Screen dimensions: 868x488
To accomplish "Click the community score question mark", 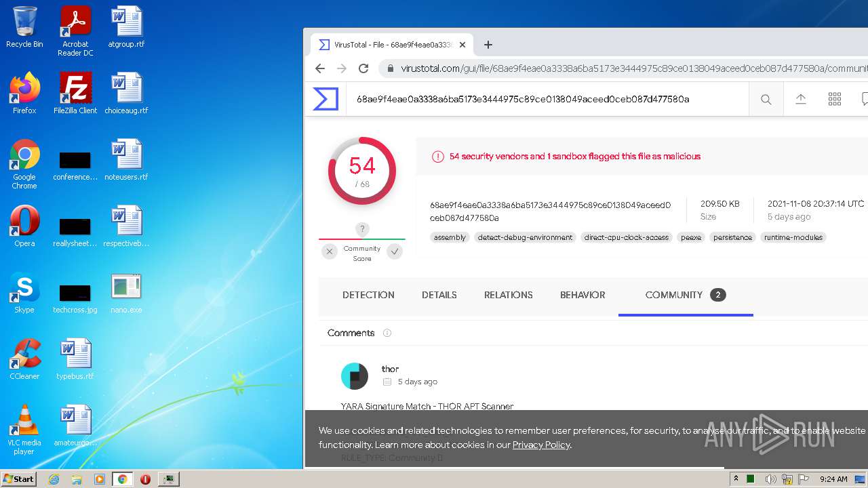I will (362, 229).
